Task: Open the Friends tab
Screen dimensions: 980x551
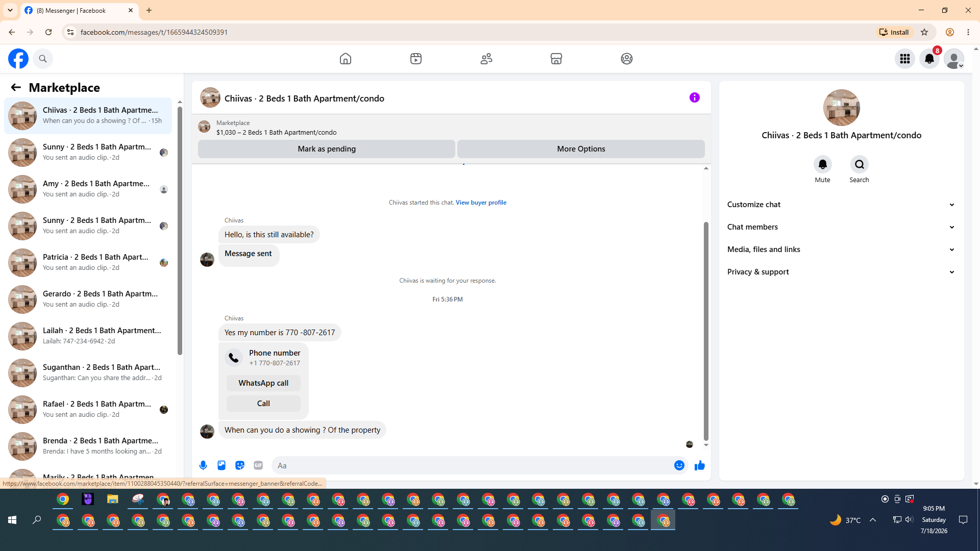Action: (486, 59)
